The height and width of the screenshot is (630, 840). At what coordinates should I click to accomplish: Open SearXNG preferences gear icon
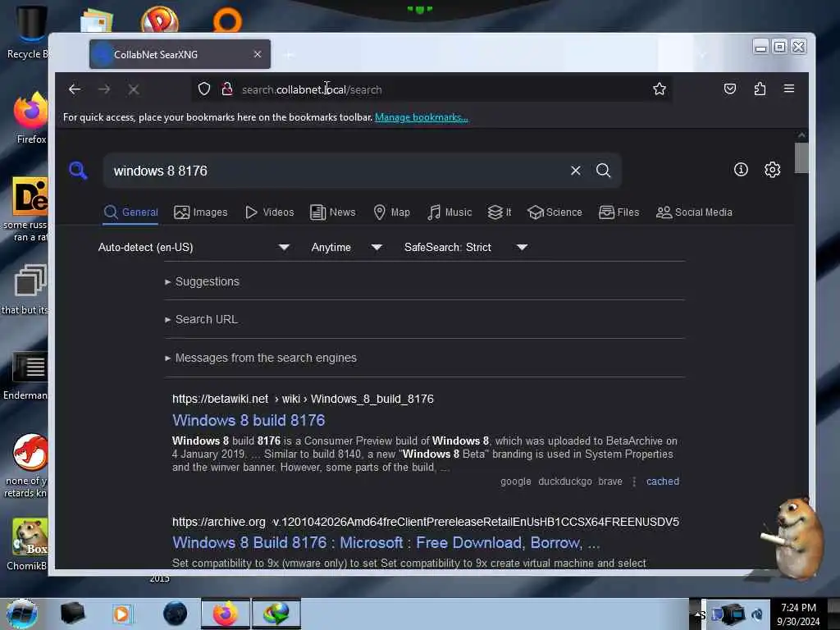(772, 170)
